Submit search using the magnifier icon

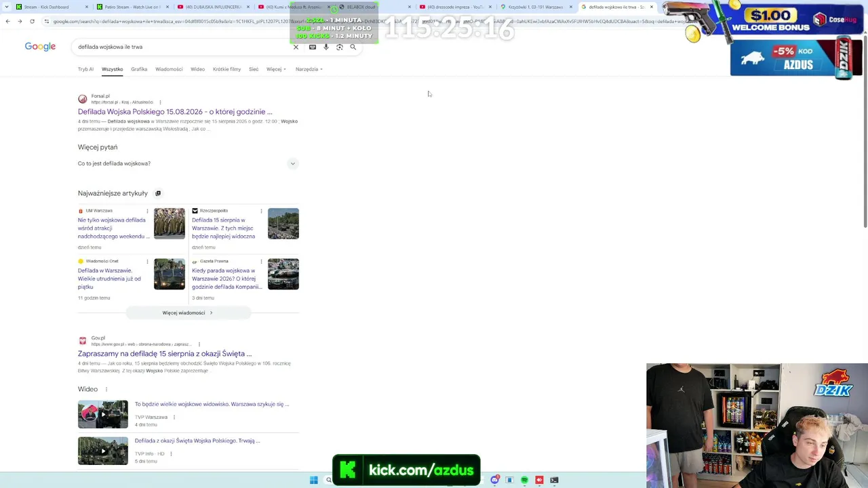tap(353, 47)
